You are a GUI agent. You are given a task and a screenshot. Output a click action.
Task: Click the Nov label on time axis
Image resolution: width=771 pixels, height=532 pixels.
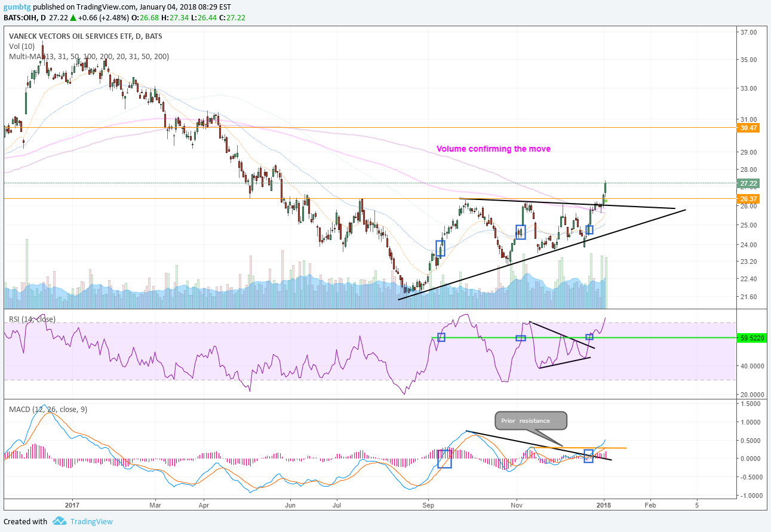[x=517, y=505]
